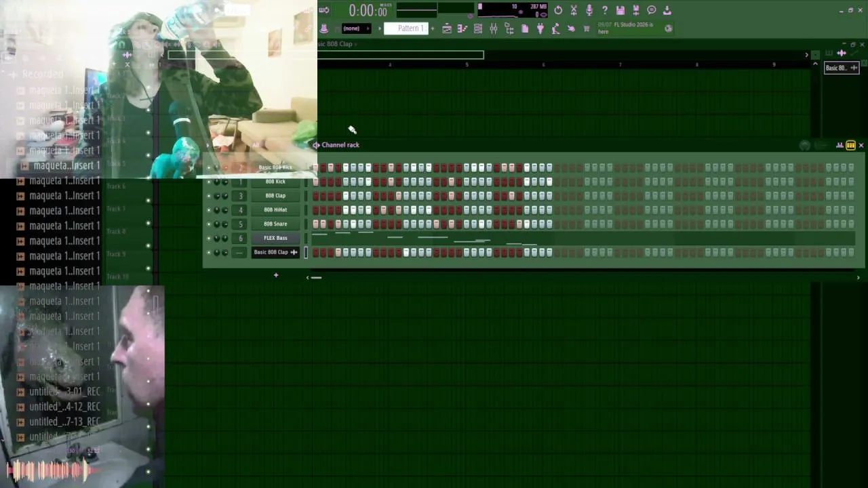
Task: Click the bar 6 marker on the playlist ruler
Action: 543,64
